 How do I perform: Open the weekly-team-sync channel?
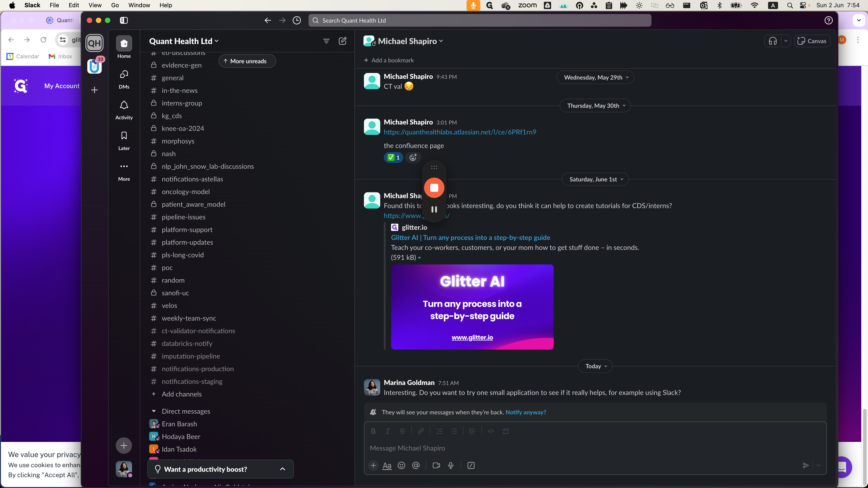[189, 319]
